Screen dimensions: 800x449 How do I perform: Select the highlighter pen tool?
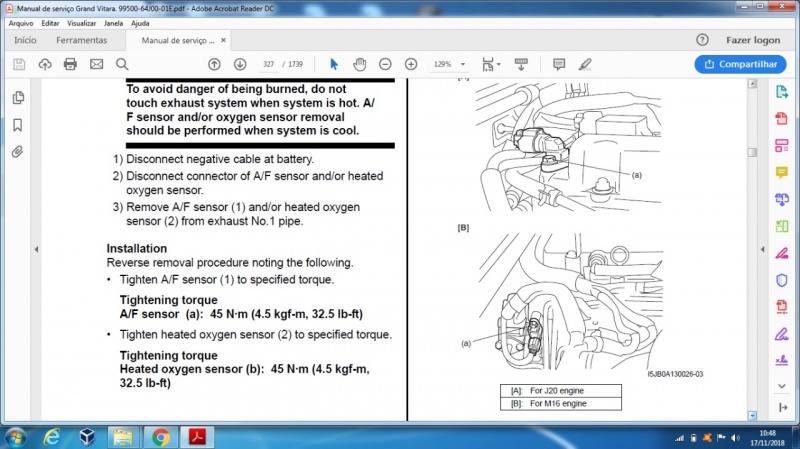585,64
